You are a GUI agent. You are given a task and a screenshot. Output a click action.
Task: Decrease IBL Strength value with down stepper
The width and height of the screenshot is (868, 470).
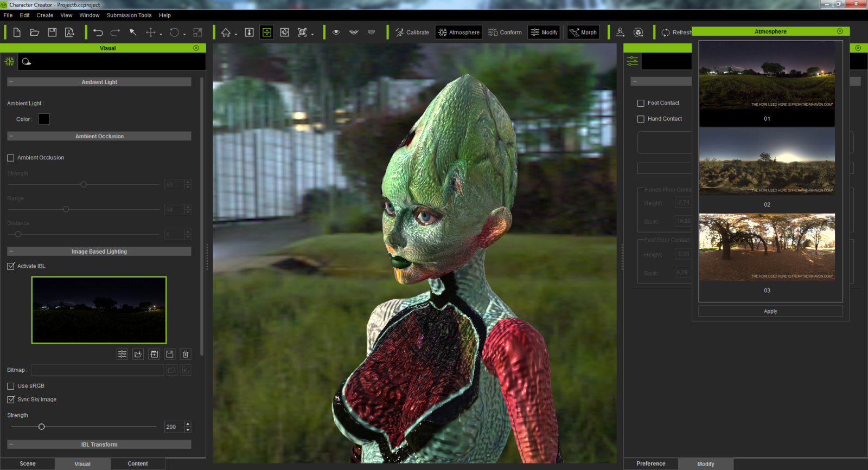coord(188,430)
